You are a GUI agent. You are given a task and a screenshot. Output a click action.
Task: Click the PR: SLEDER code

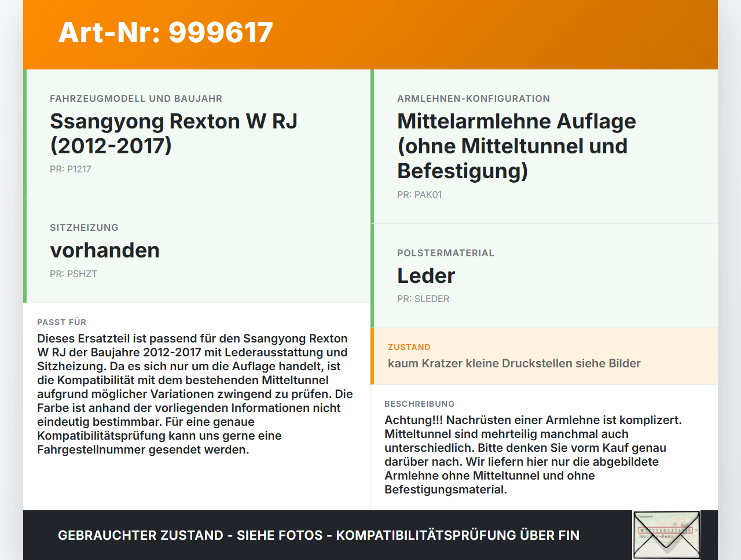423,299
